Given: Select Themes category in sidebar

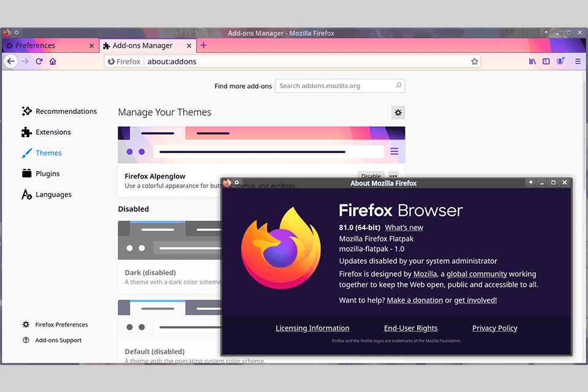Looking at the screenshot, I should 42,153.
